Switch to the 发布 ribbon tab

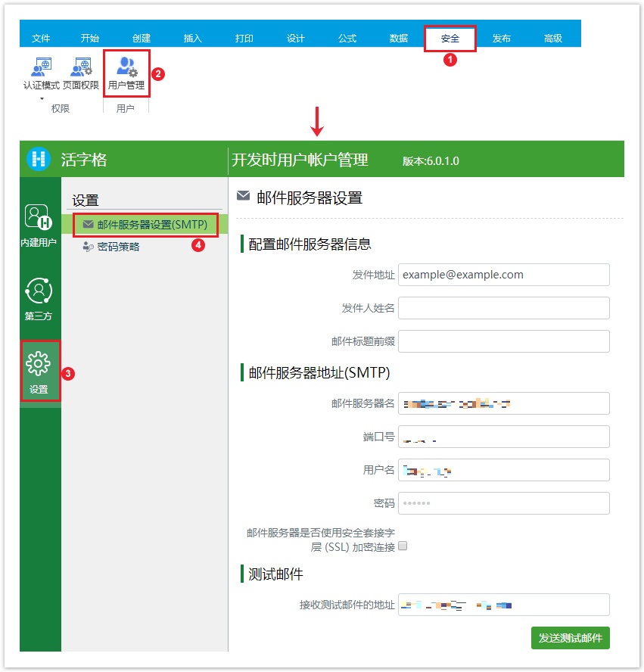pyautogui.click(x=501, y=38)
